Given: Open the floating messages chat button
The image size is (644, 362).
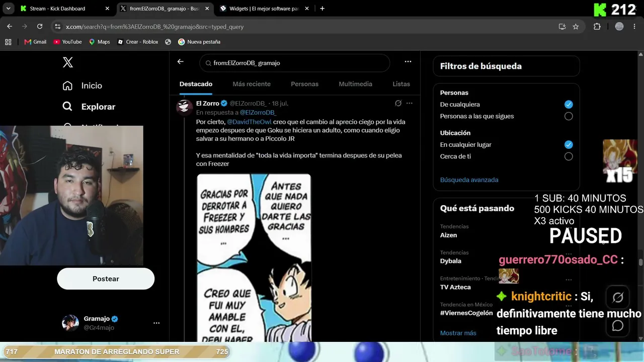Looking at the screenshot, I should pos(618,326).
